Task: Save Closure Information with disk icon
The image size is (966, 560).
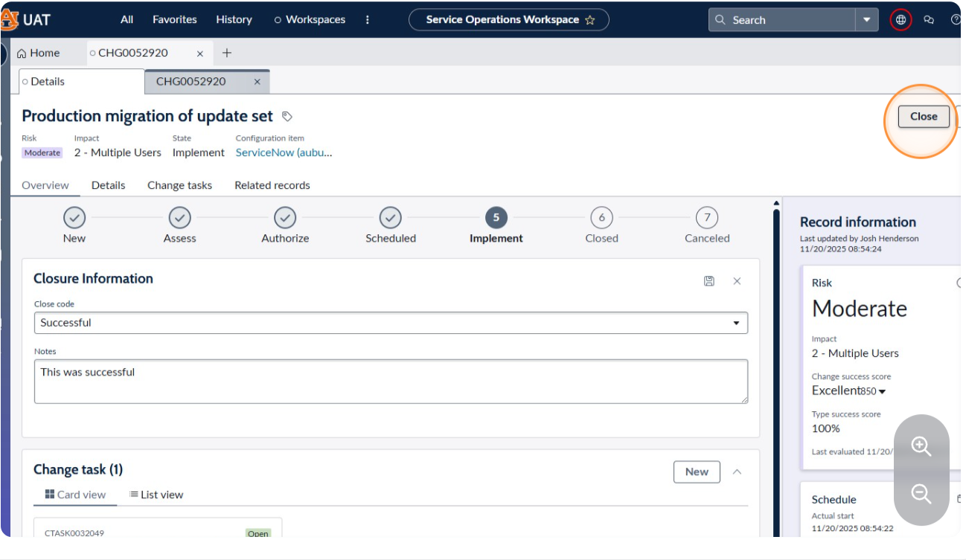Action: [709, 281]
